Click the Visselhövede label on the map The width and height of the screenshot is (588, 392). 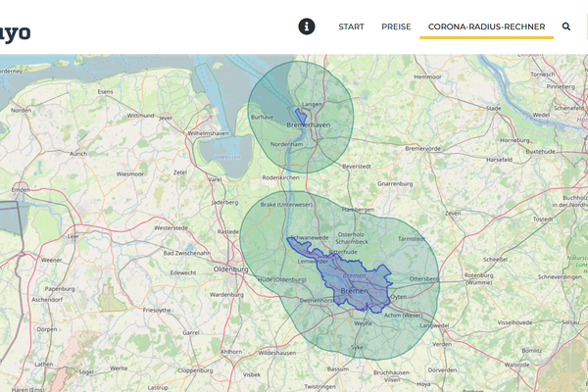(514, 322)
